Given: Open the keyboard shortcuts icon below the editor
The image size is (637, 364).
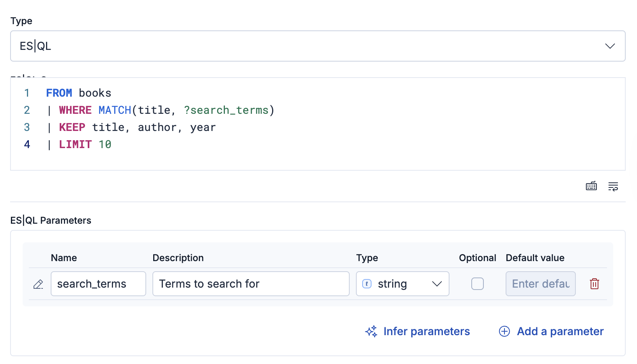Looking at the screenshot, I should [591, 186].
